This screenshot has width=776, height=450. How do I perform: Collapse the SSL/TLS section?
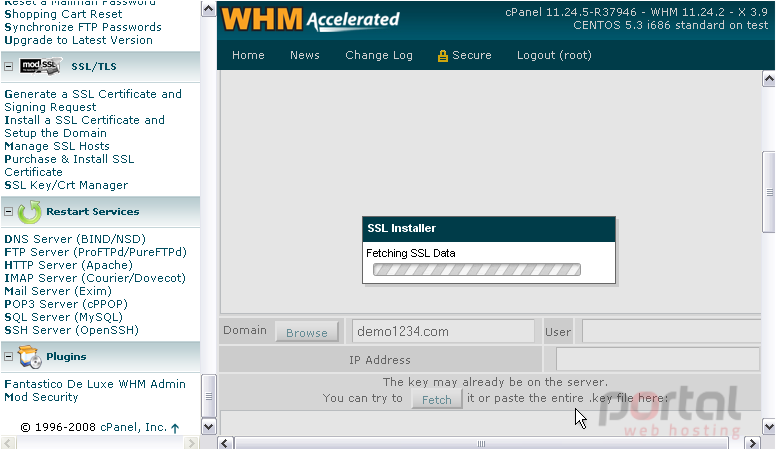click(x=8, y=66)
